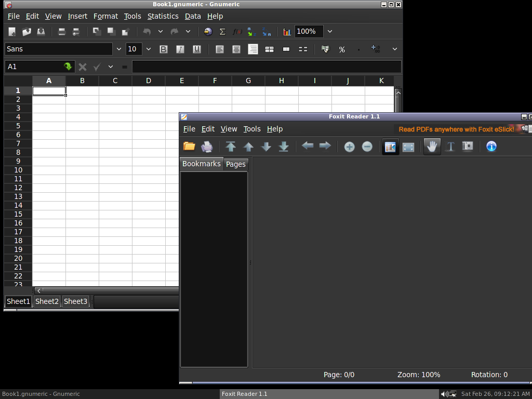Open the function f(x) wizard
The width and height of the screenshot is (532, 399).
pyautogui.click(x=237, y=32)
